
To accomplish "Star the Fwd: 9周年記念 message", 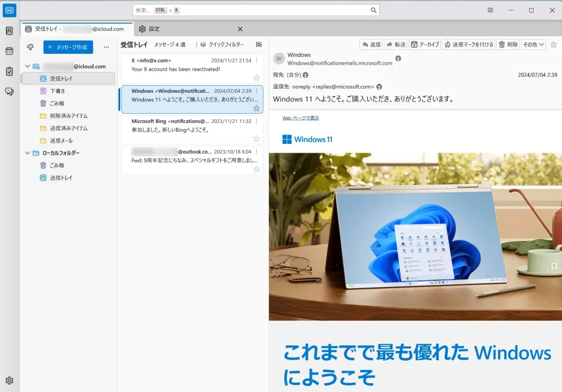I will (257, 169).
